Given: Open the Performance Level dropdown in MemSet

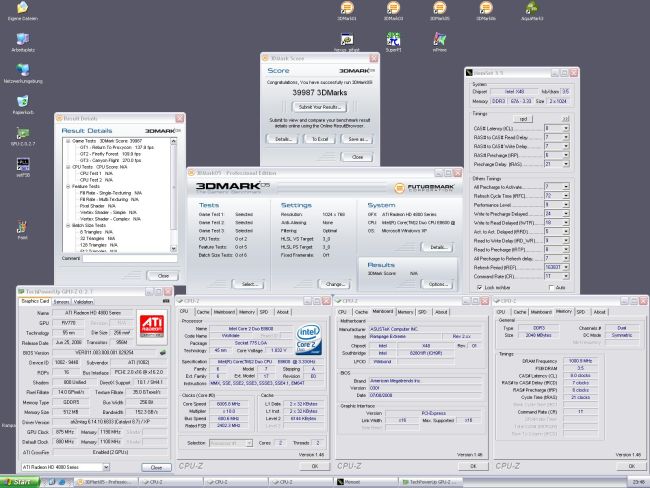Looking at the screenshot, I should [565, 205].
